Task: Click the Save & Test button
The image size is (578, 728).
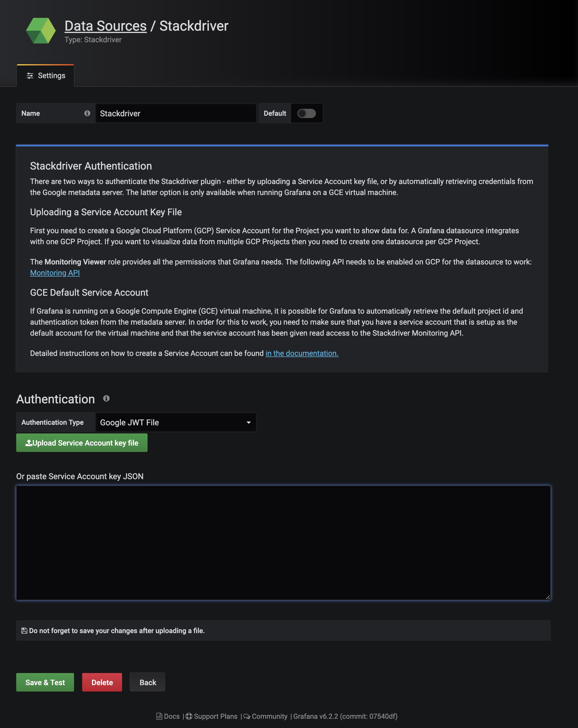Action: (45, 682)
